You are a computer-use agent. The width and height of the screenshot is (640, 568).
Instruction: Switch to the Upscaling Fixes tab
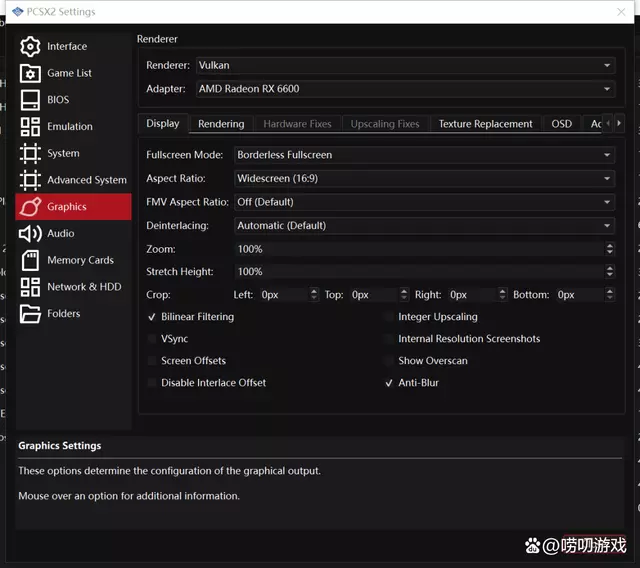coord(385,124)
